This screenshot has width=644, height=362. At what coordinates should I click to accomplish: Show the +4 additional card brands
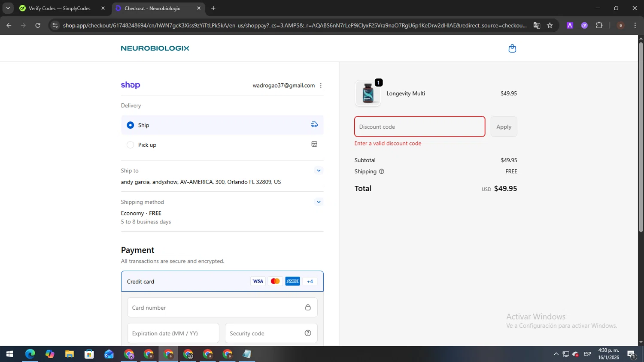(x=310, y=281)
